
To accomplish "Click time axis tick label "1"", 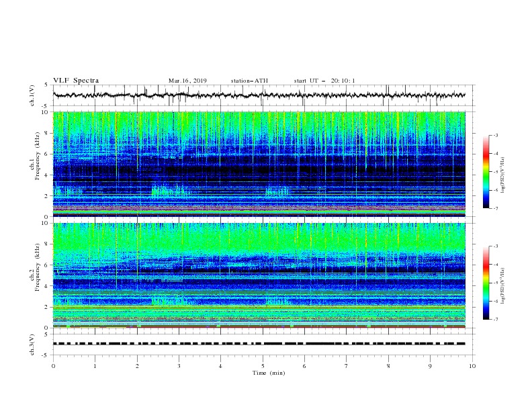I will (95, 366).
